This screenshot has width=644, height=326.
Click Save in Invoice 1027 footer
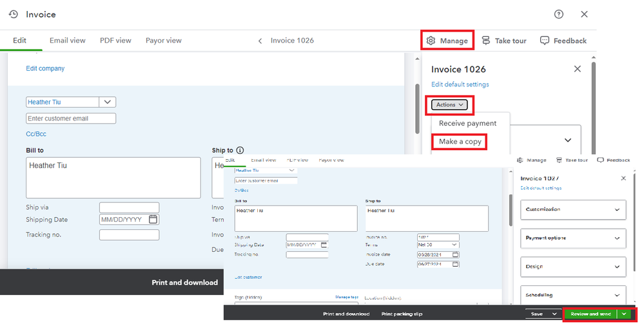coord(537,314)
